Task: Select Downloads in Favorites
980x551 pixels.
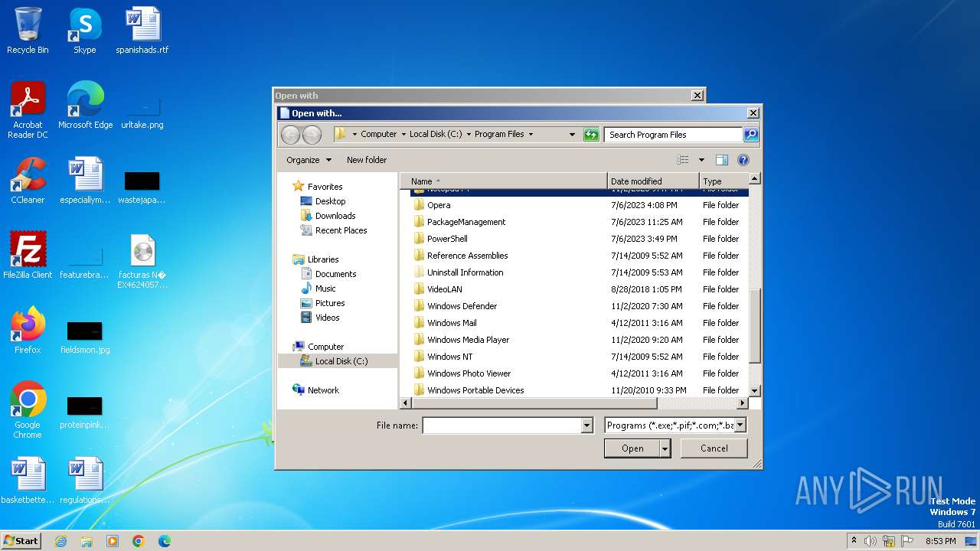Action: (335, 216)
